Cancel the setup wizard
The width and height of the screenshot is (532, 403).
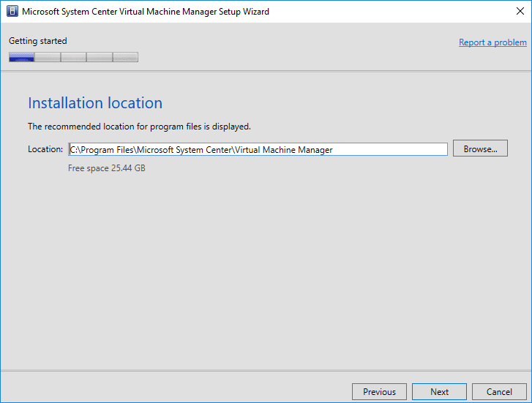tap(499, 391)
